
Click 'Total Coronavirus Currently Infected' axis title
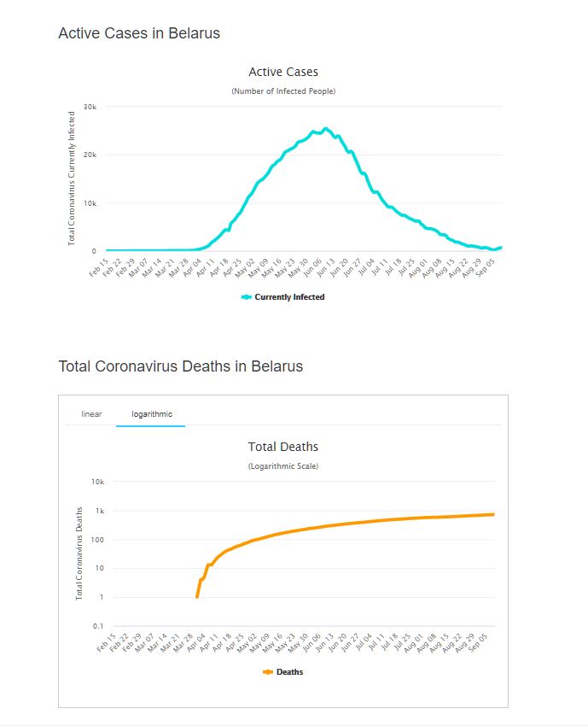(72, 179)
